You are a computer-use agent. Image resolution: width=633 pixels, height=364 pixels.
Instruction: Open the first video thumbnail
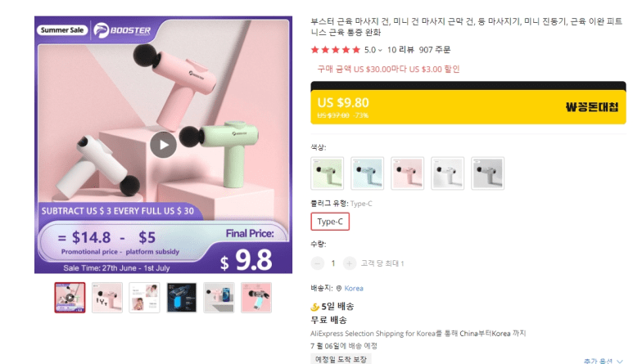(70, 298)
